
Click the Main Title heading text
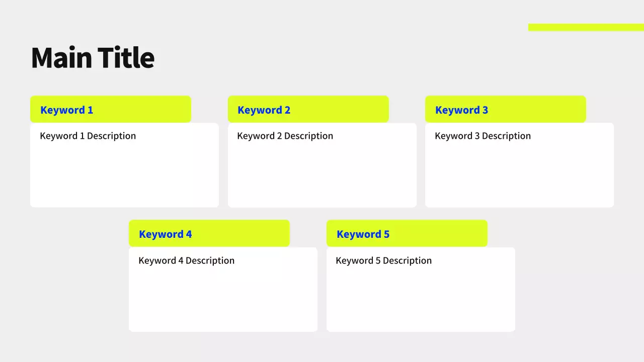(93, 57)
